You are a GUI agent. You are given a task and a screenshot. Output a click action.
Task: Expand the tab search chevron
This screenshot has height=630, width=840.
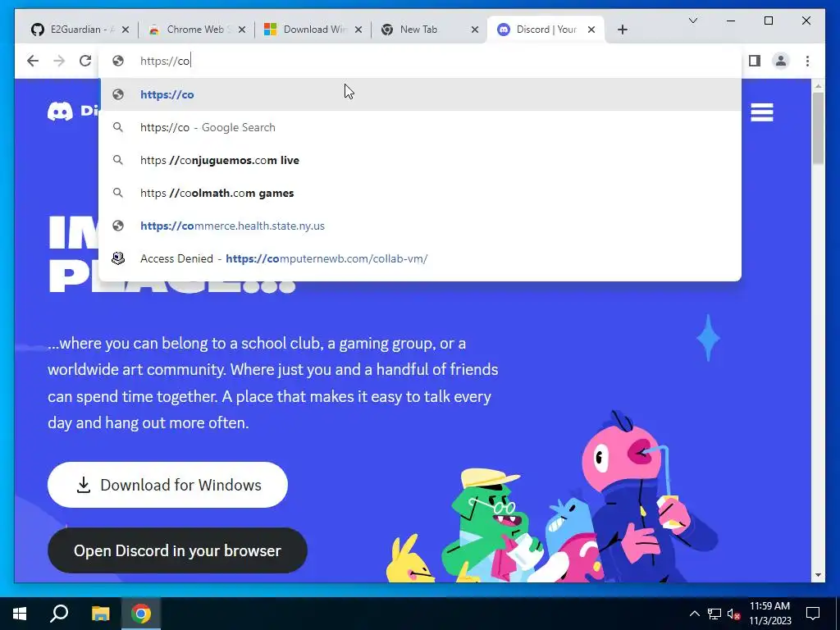pyautogui.click(x=693, y=21)
